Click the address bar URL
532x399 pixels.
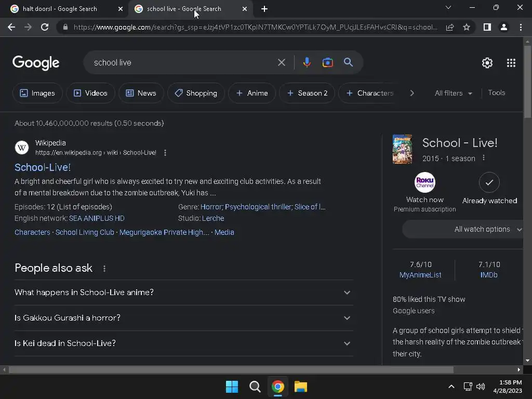(255, 27)
